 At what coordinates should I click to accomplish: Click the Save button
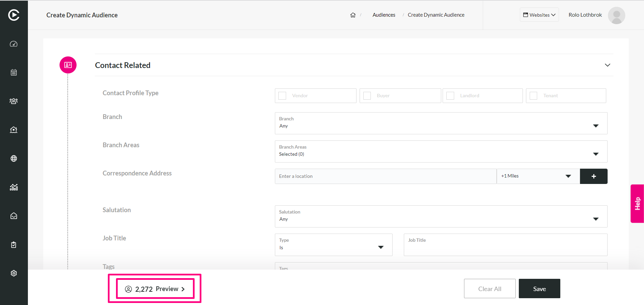(539, 289)
